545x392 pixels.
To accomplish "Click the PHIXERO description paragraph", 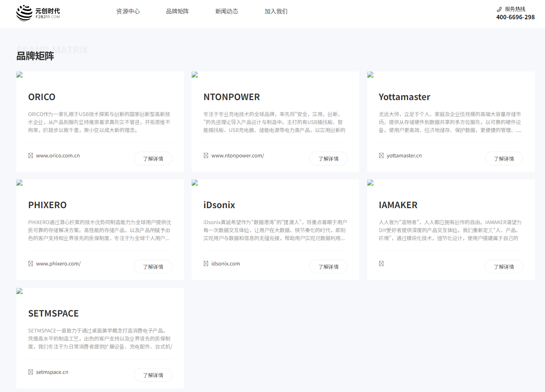I will point(100,230).
